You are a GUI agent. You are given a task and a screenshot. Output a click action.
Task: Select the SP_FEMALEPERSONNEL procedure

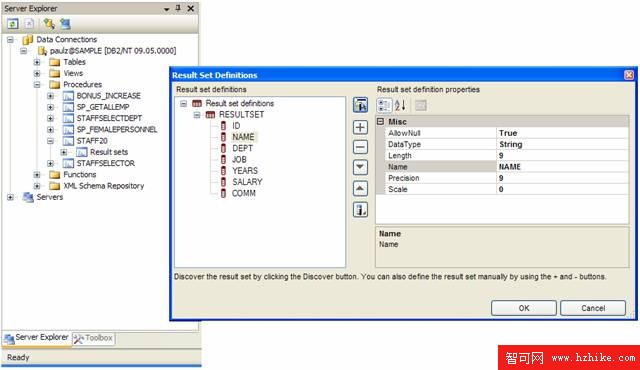[x=117, y=130]
